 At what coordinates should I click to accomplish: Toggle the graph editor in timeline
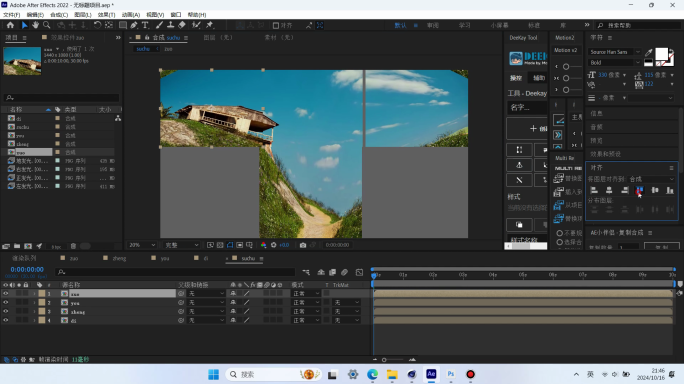[x=359, y=272]
